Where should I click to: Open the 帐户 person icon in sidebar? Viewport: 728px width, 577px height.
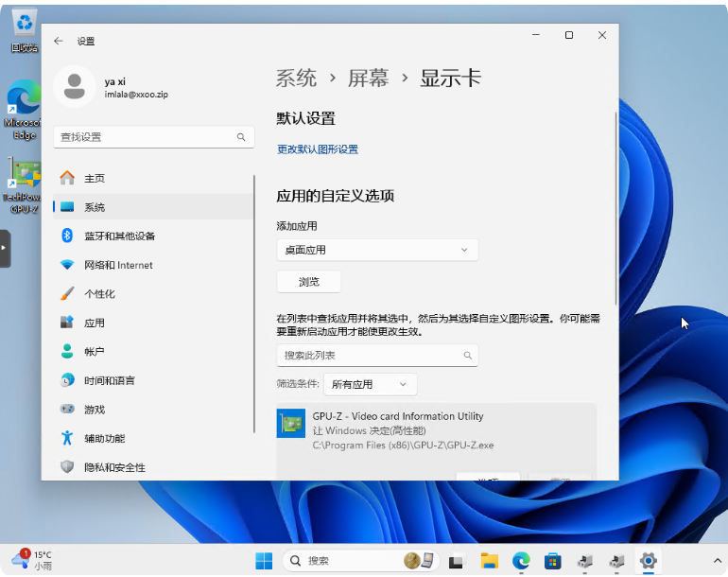(x=67, y=351)
